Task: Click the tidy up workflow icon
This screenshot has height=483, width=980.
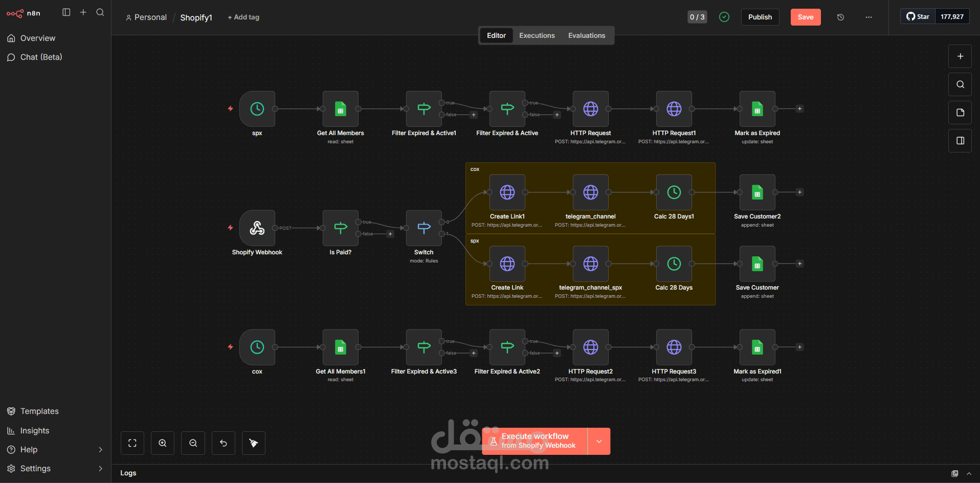Action: click(x=254, y=443)
